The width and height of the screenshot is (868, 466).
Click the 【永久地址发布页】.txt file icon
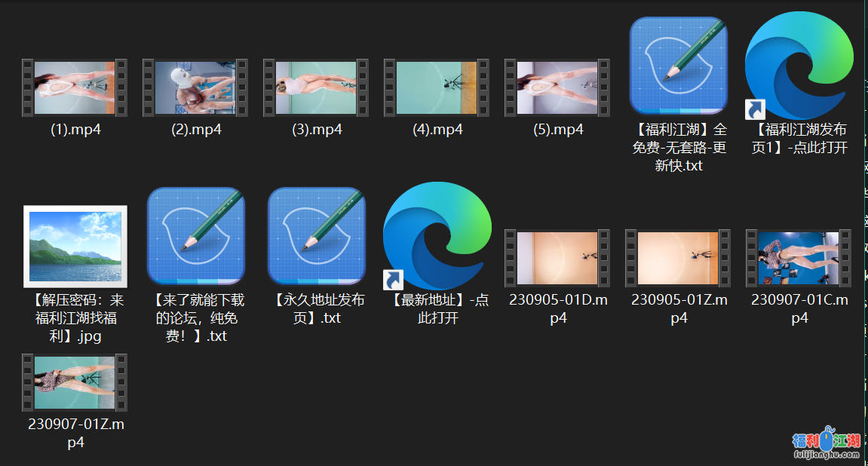pos(317,236)
